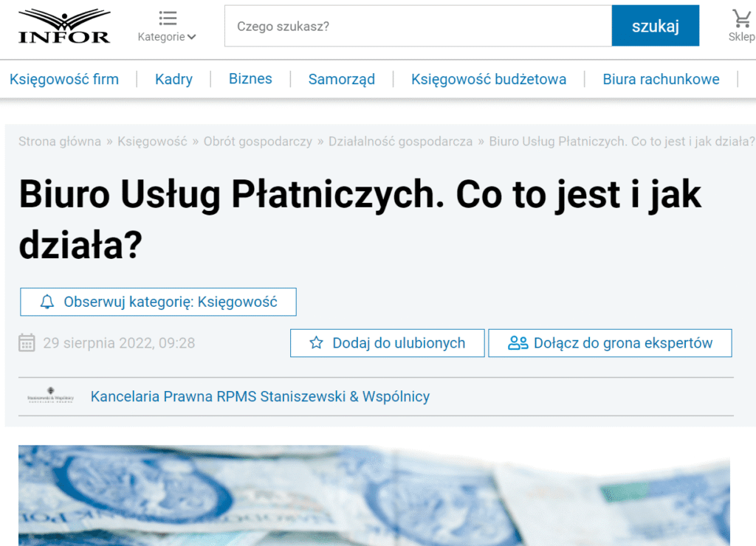Follow the Strona główna breadcrumb link
The width and height of the screenshot is (756, 546).
(x=60, y=142)
